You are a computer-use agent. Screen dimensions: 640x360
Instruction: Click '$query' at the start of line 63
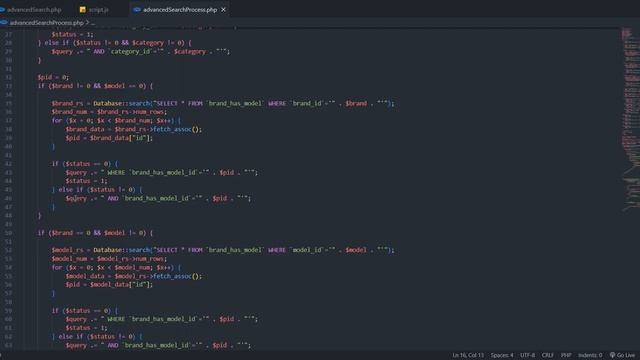click(x=76, y=345)
